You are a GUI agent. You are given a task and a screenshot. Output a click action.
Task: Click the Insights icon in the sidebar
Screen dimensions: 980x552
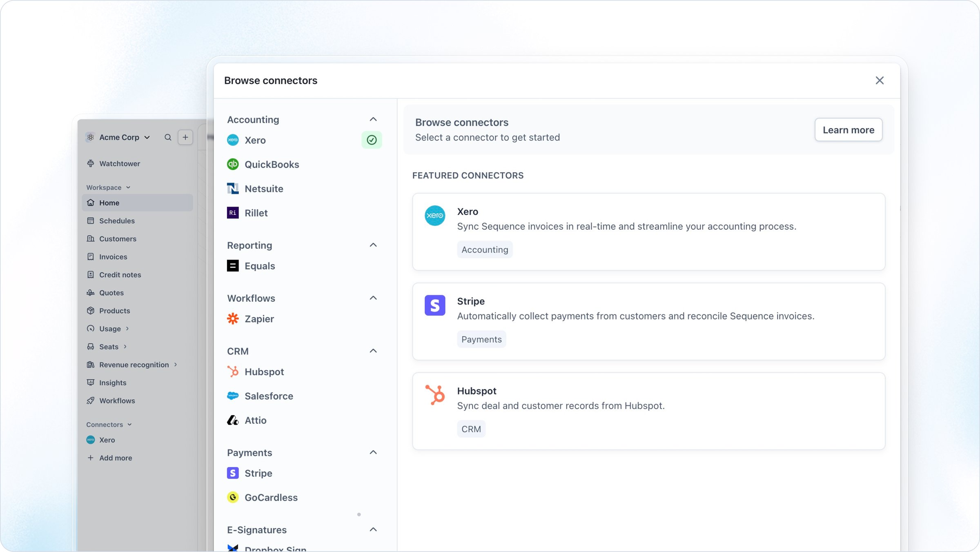(91, 383)
